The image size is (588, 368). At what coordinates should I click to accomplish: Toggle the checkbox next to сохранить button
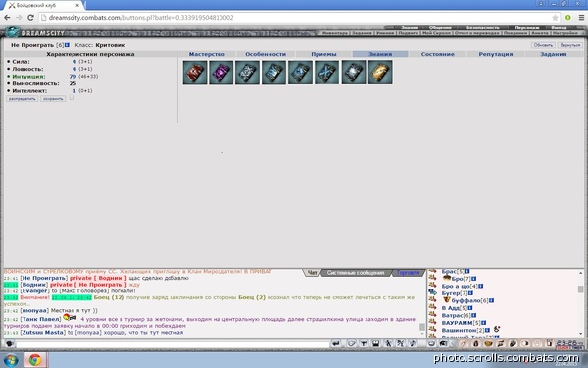(x=72, y=97)
